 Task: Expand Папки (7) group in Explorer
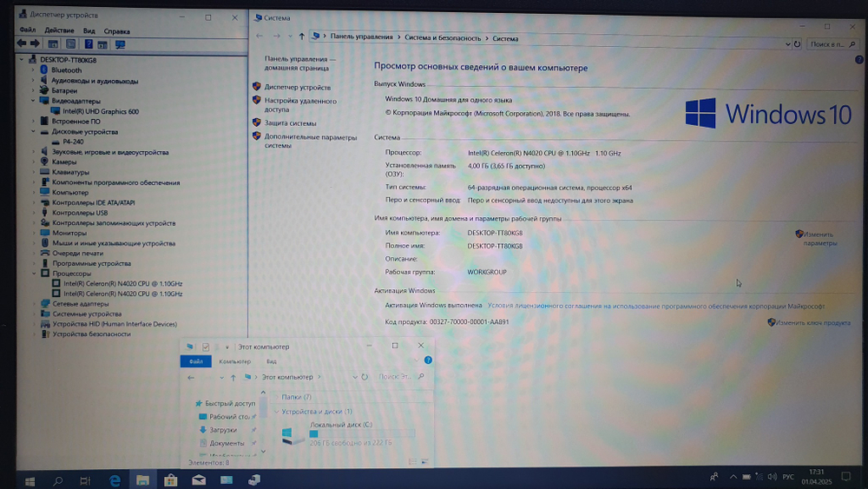pyautogui.click(x=276, y=397)
